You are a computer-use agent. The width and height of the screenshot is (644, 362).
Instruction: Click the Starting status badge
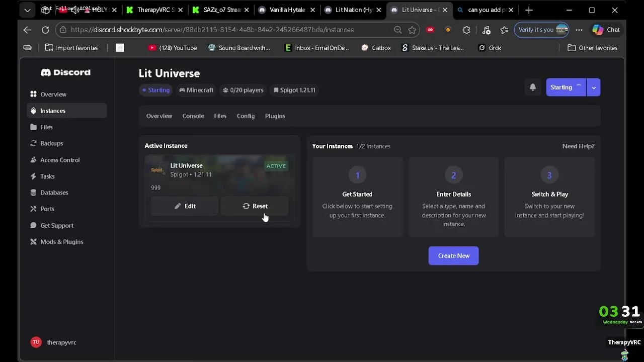point(156,90)
